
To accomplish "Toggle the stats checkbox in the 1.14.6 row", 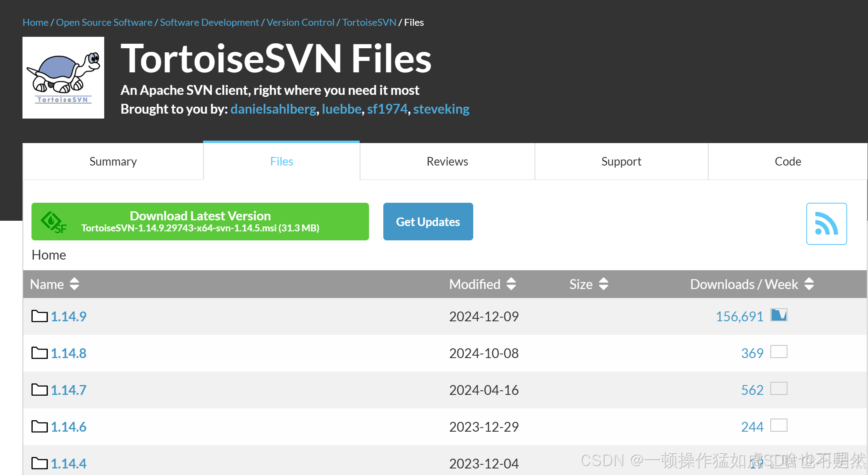I will click(780, 425).
